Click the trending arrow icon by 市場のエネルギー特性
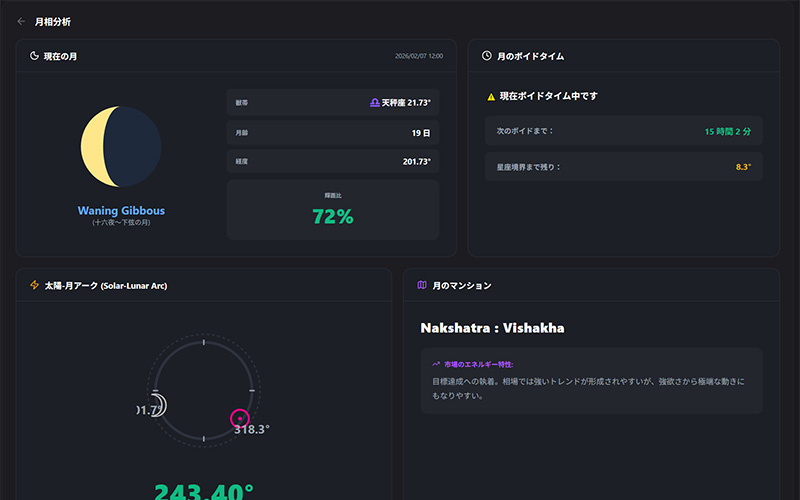Image resolution: width=800 pixels, height=500 pixels. [436, 364]
